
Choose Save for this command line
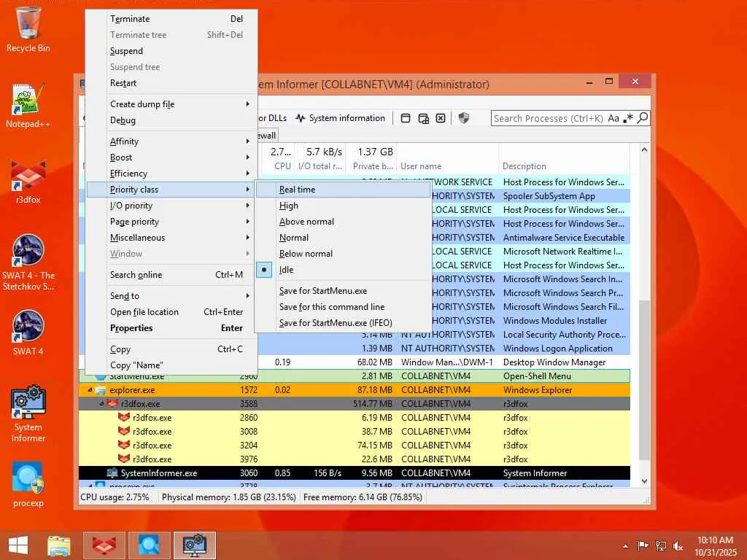click(x=343, y=307)
